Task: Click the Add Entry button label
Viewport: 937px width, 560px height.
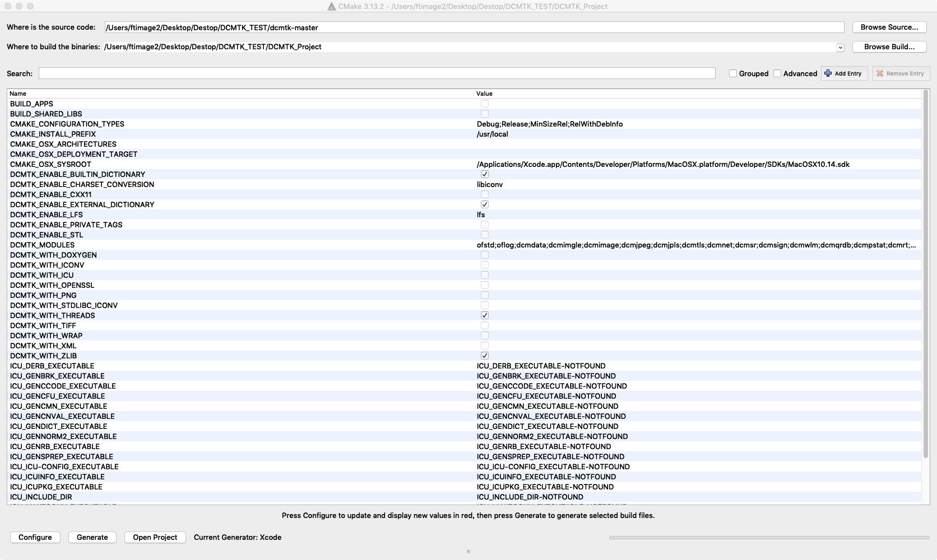Action: point(848,73)
